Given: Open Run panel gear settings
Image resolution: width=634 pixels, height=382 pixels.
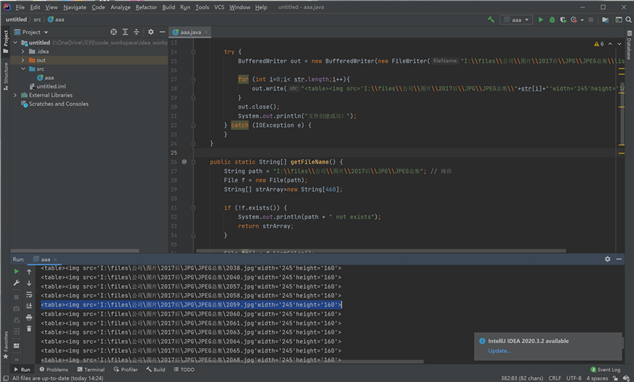Looking at the screenshot, I should tap(607, 259).
